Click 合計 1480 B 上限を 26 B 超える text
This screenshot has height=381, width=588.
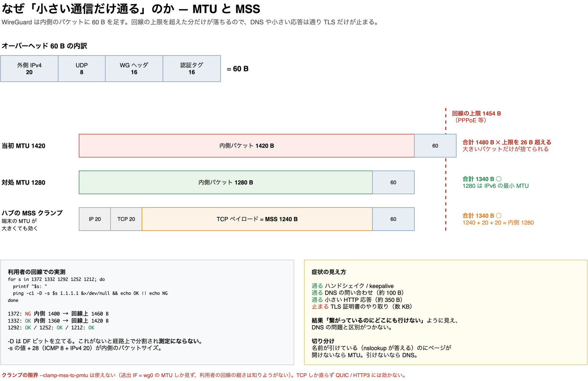[507, 142]
